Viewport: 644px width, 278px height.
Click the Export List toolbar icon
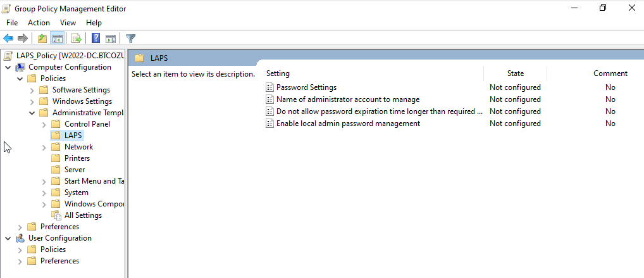[x=77, y=39]
